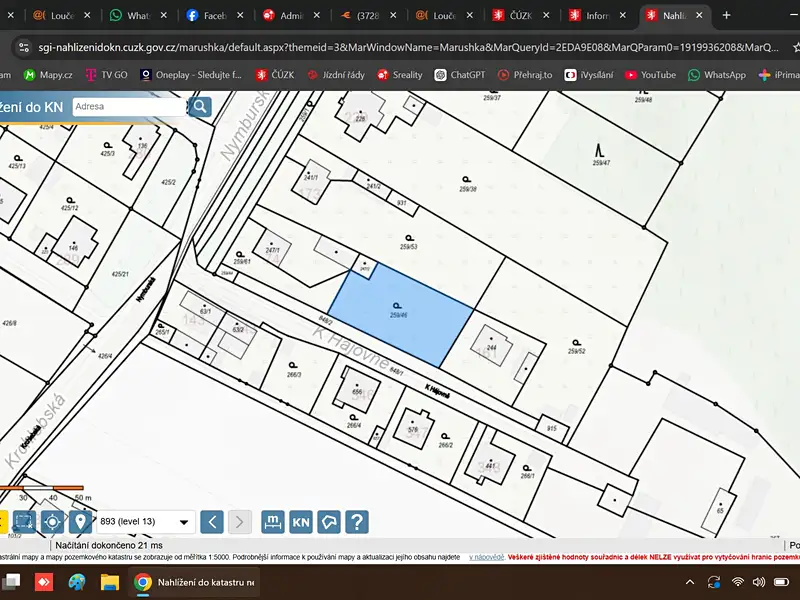Switch to the (3728 browser tab
This screenshot has width=800, height=600.
coord(361,15)
